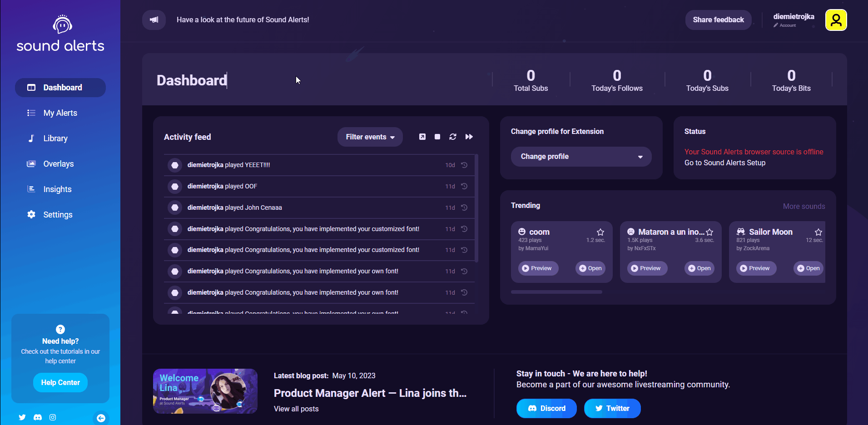Open Discord icon in sidebar footer

tap(38, 417)
